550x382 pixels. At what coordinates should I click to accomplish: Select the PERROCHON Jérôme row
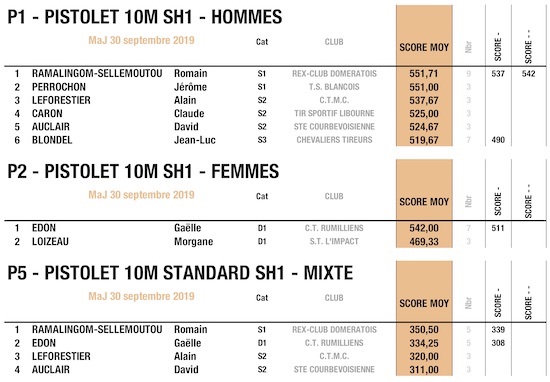point(275,87)
